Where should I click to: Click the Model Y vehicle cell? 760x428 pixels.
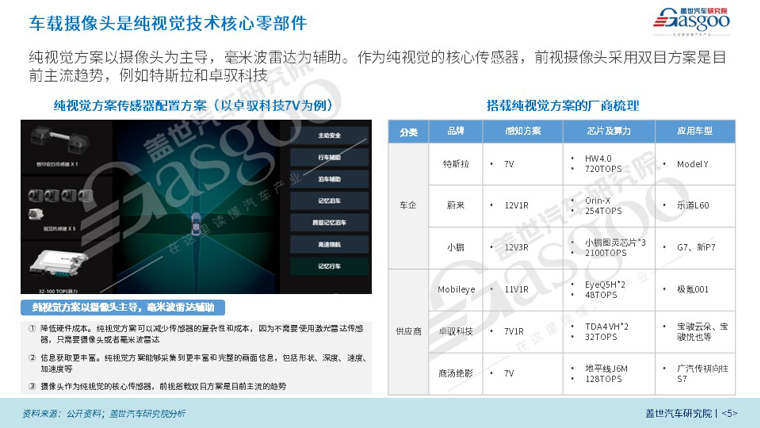[695, 164]
